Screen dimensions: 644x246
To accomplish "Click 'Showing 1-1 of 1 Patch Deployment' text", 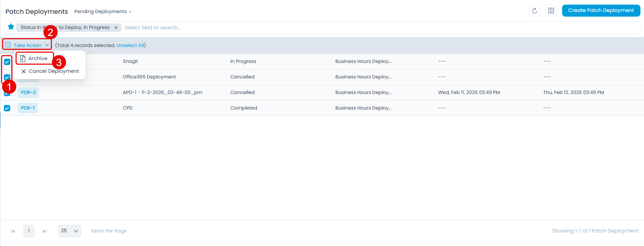I will tap(595, 231).
